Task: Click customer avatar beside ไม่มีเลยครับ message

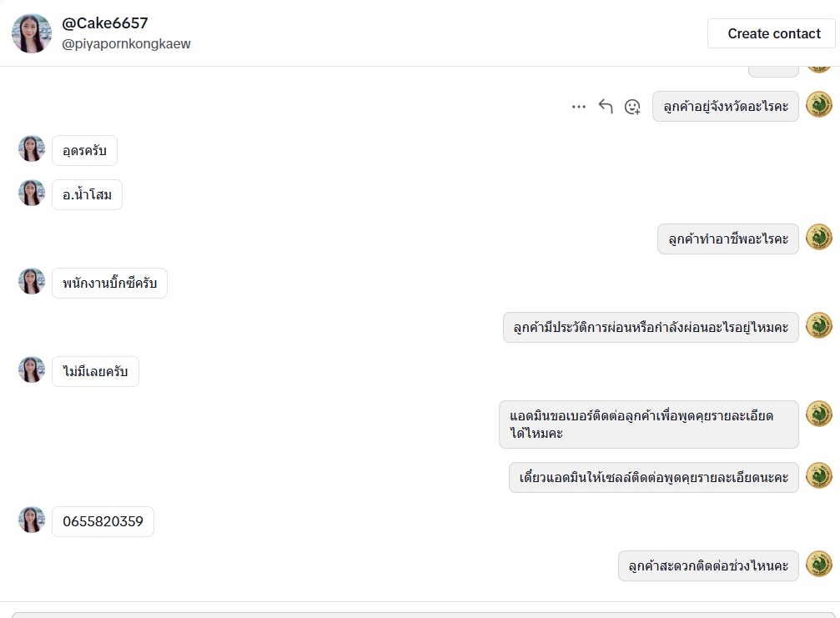Action: pyautogui.click(x=32, y=370)
